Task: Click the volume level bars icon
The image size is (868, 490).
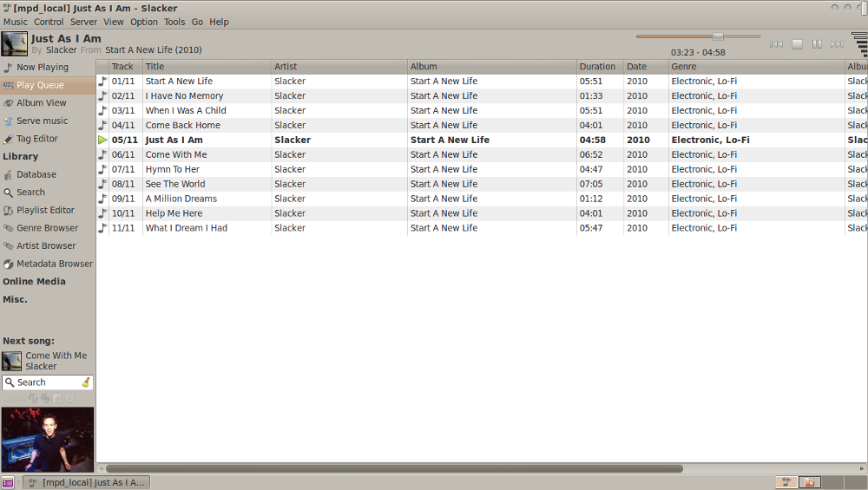Action: [x=858, y=43]
